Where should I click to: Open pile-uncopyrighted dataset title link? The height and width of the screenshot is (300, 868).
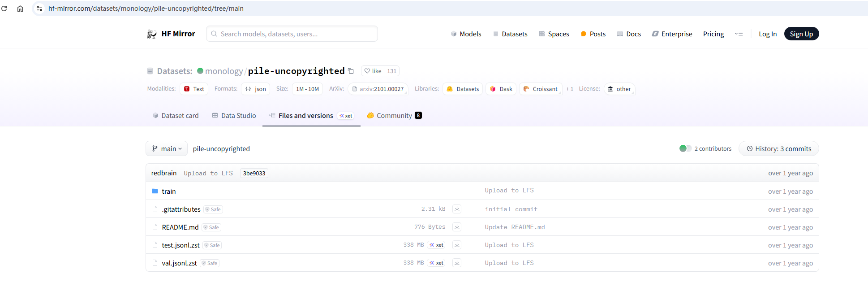pos(296,71)
